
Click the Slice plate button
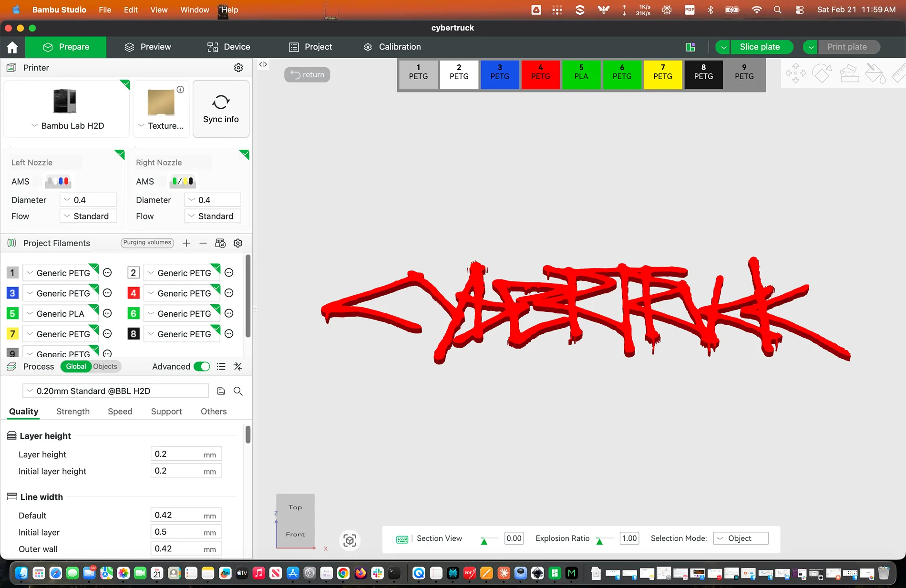tap(761, 47)
